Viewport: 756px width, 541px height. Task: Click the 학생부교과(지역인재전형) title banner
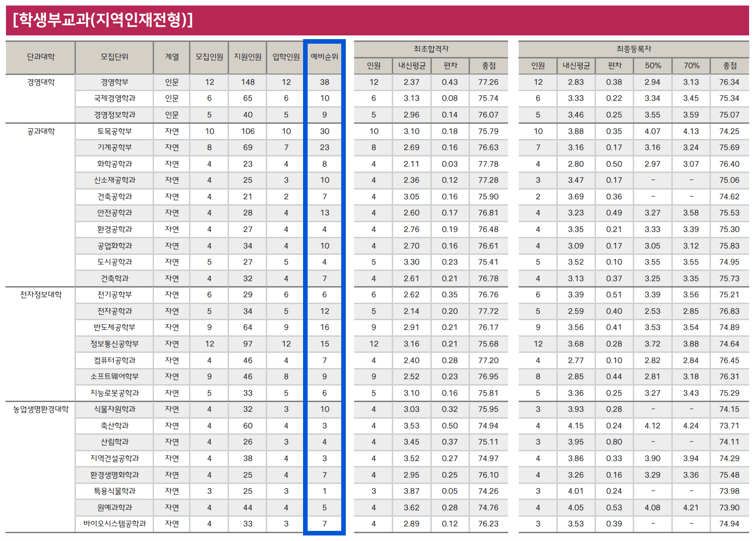pyautogui.click(x=377, y=20)
